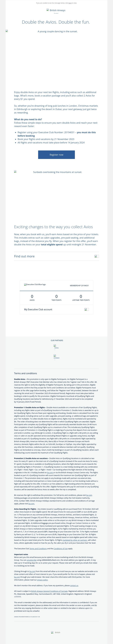
Task: Click the contact us link
Action: click(x=74, y=585)
